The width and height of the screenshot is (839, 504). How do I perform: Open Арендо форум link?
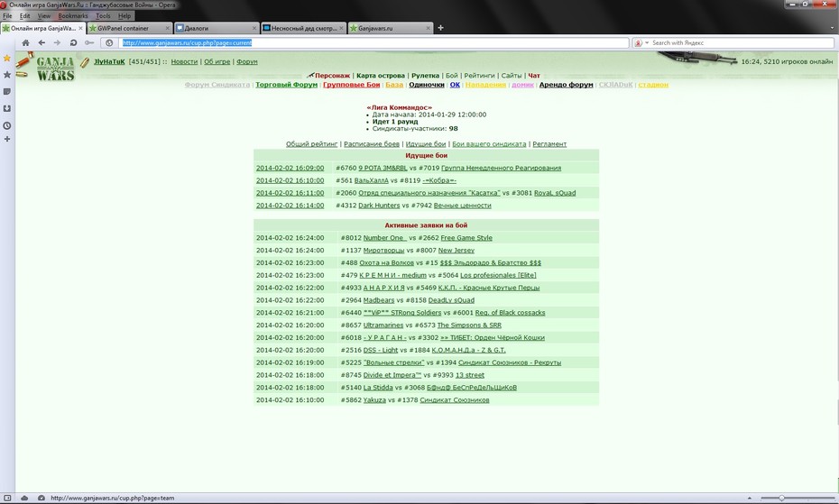pos(567,85)
